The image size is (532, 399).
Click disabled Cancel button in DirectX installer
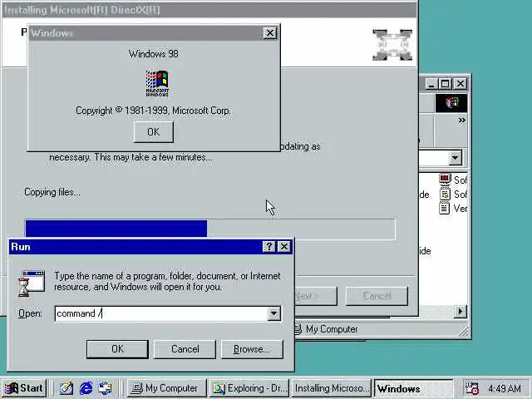coord(377,296)
